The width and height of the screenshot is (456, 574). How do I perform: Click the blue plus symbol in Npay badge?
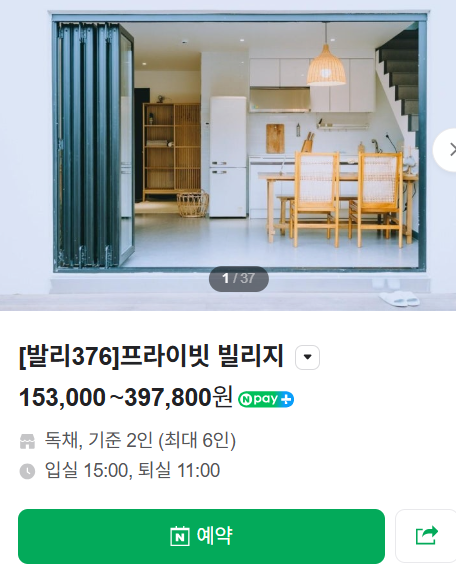[x=286, y=399]
